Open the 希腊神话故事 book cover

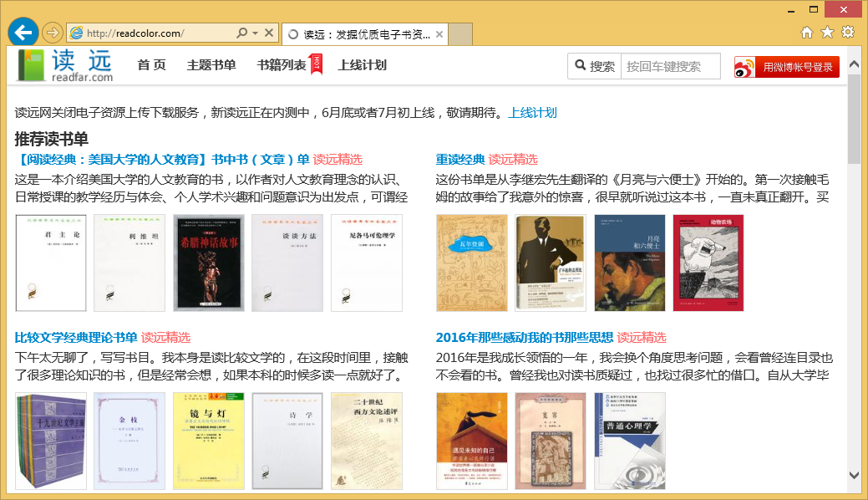click(209, 263)
